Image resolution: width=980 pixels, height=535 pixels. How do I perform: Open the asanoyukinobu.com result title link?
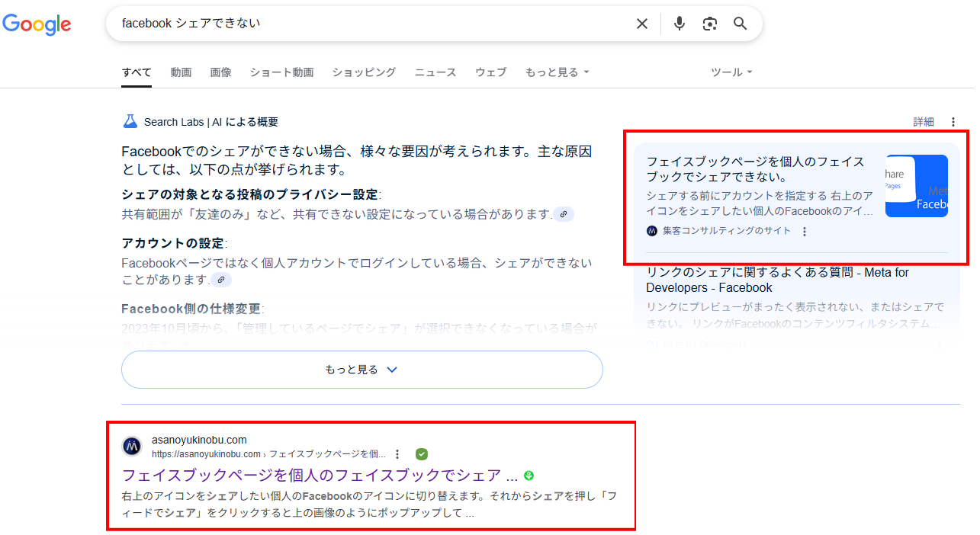tap(320, 476)
